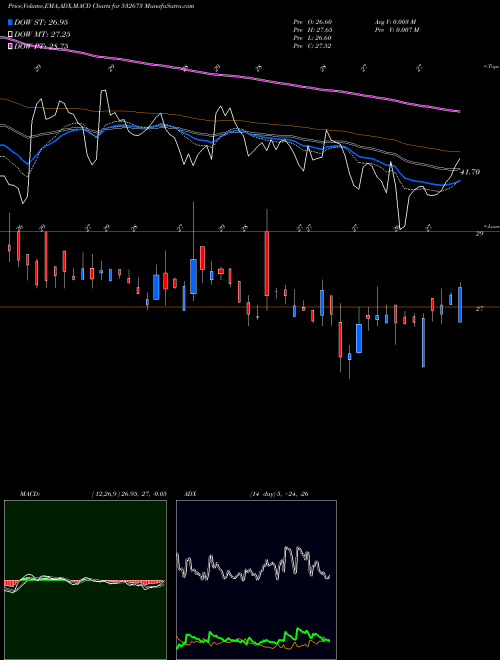The image size is (500, 660).
Task: Click the 'Pre L: 26.60' value
Action: coord(313,37)
